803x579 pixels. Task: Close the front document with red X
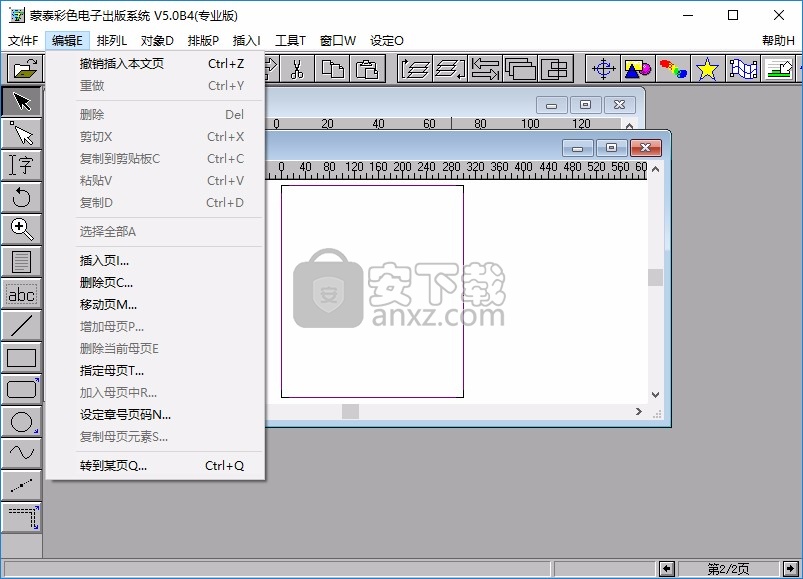(x=645, y=148)
